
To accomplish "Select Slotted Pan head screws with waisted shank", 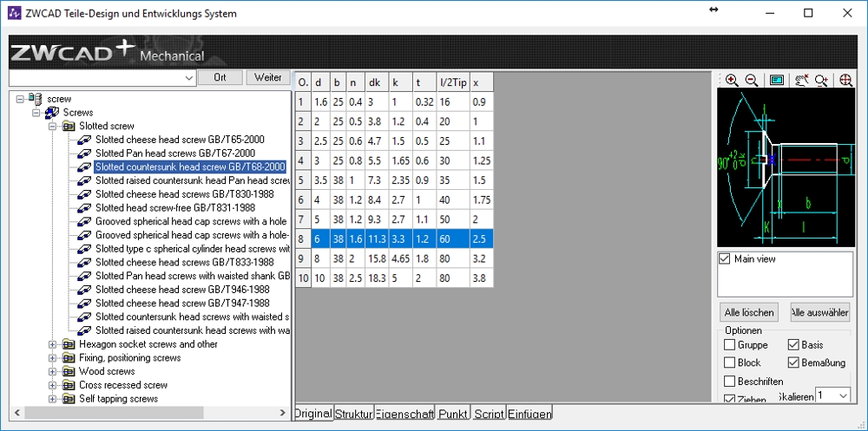I will coord(193,276).
